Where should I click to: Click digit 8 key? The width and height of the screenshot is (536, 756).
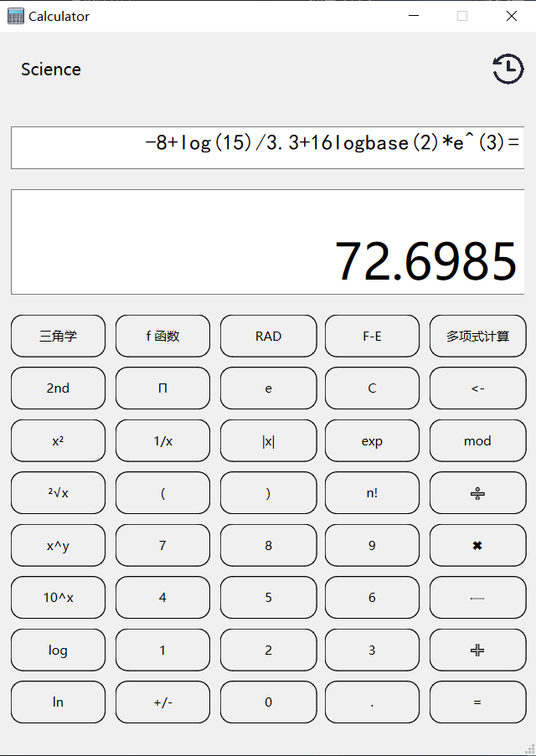point(268,545)
